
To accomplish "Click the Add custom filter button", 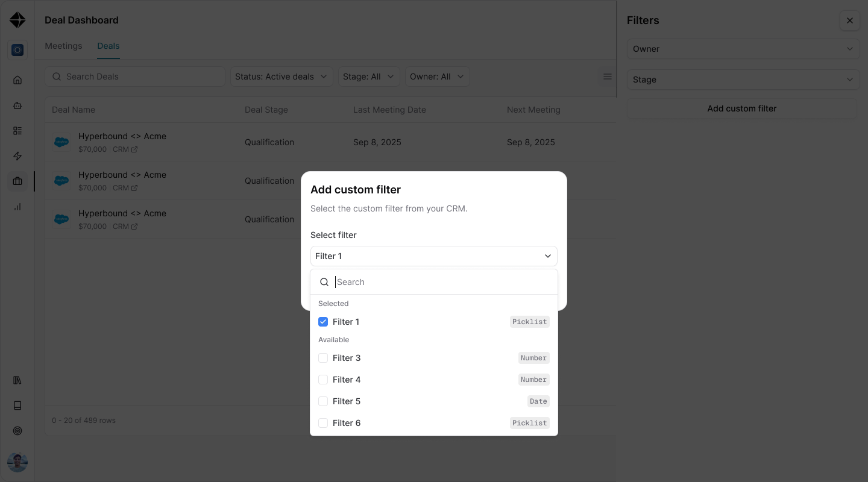I will coord(742,108).
